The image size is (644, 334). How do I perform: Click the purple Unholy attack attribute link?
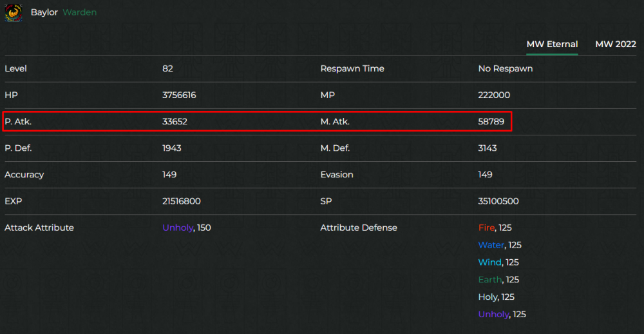tap(177, 228)
